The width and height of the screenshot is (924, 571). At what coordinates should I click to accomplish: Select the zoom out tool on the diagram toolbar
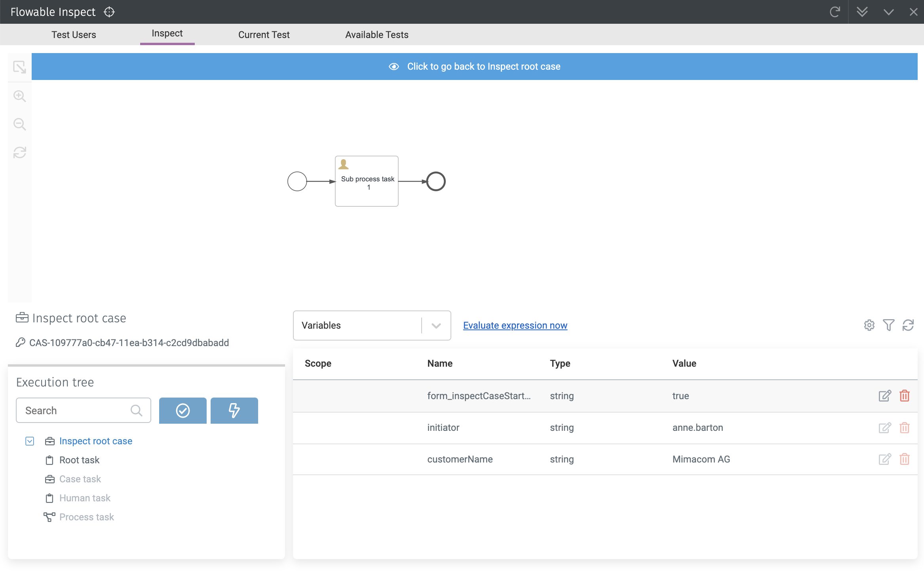(19, 124)
